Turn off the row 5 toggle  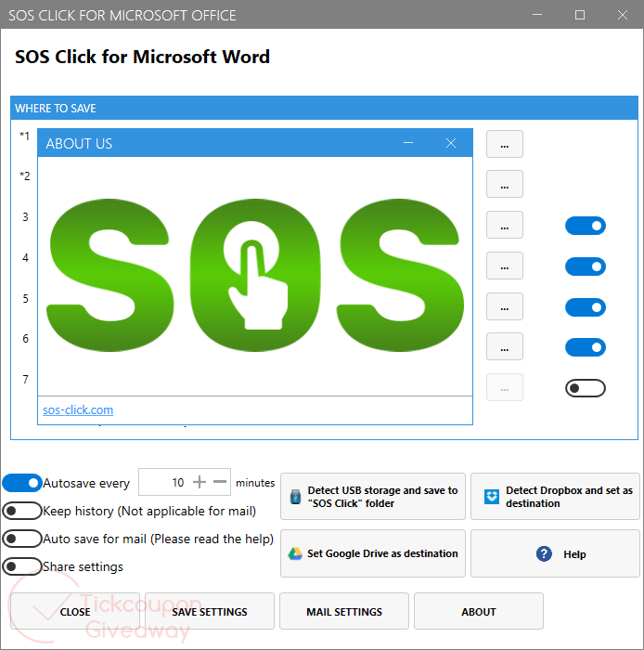click(x=586, y=307)
